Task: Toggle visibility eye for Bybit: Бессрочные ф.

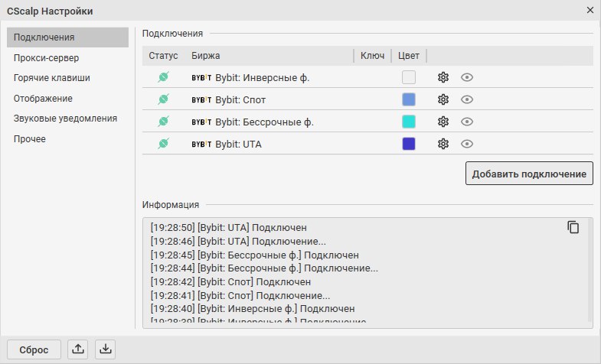Action: click(x=467, y=122)
